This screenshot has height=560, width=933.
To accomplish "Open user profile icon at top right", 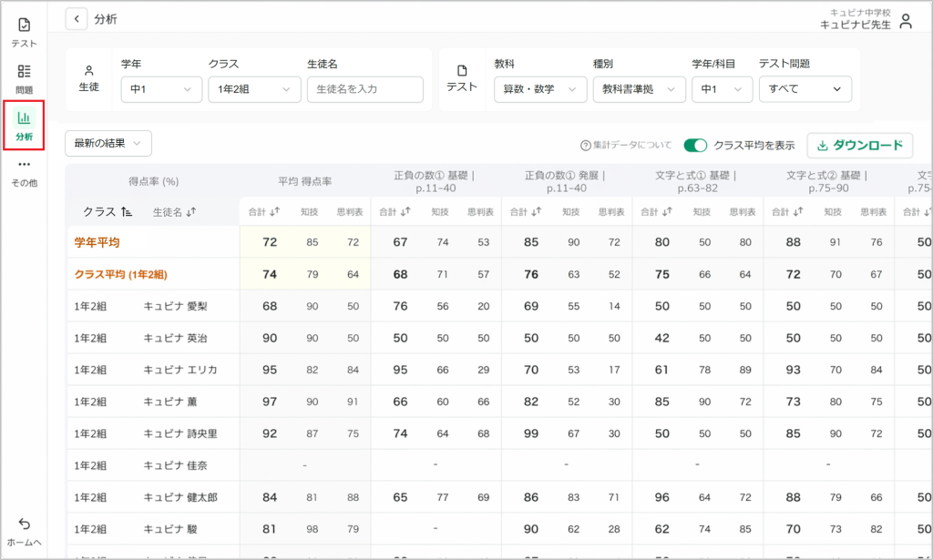I will [906, 22].
